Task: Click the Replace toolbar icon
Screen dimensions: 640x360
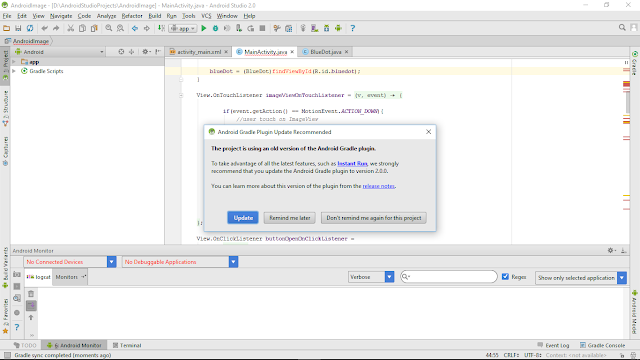Action: pos(120,28)
